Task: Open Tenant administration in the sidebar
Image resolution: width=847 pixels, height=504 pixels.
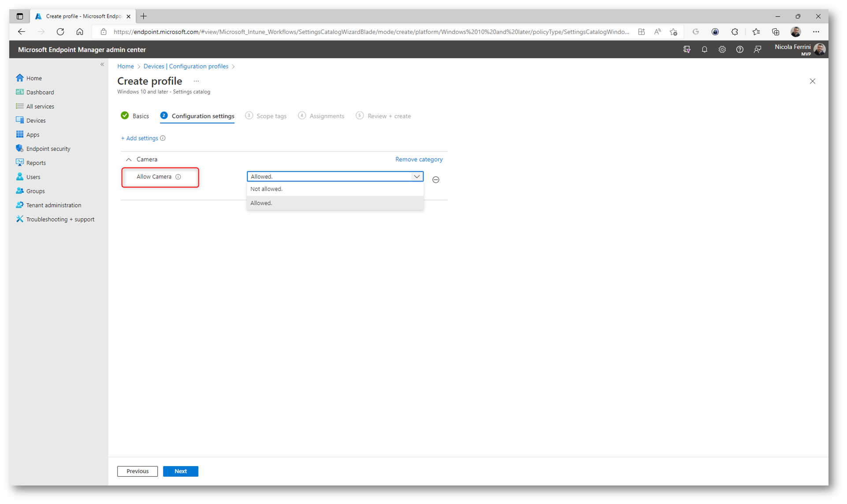Action: 48,205
